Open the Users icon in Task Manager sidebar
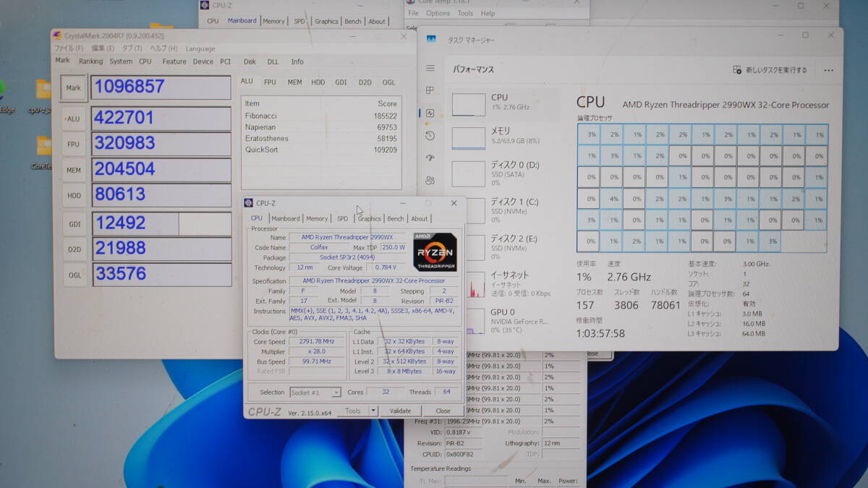Viewport: 868px width, 488px height. tap(430, 180)
